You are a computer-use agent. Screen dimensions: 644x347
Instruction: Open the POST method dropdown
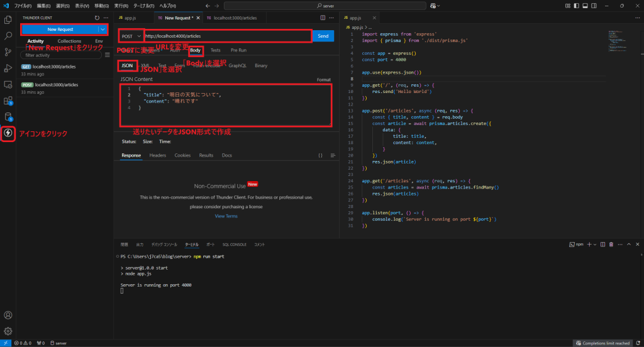(131, 36)
